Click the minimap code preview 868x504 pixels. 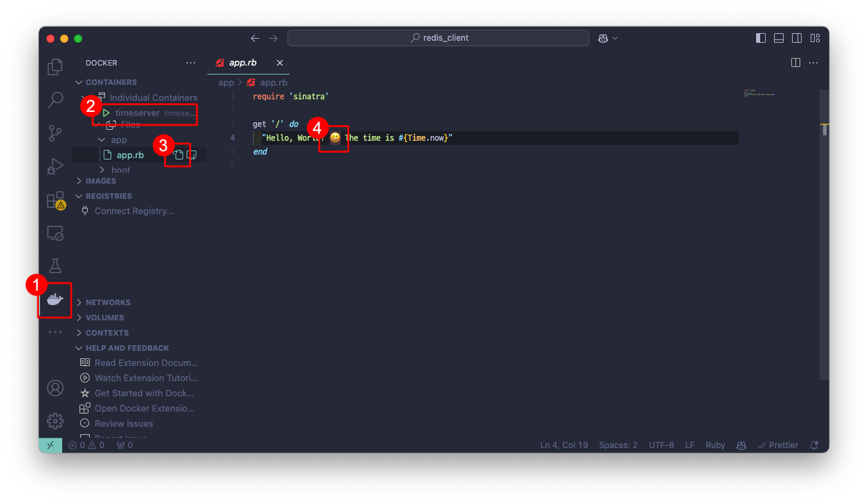click(759, 93)
